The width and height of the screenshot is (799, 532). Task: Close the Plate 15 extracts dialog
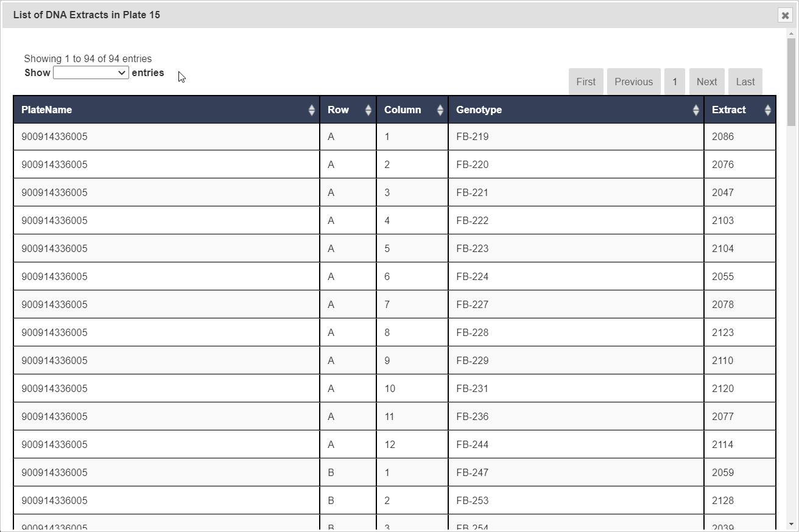pyautogui.click(x=785, y=15)
